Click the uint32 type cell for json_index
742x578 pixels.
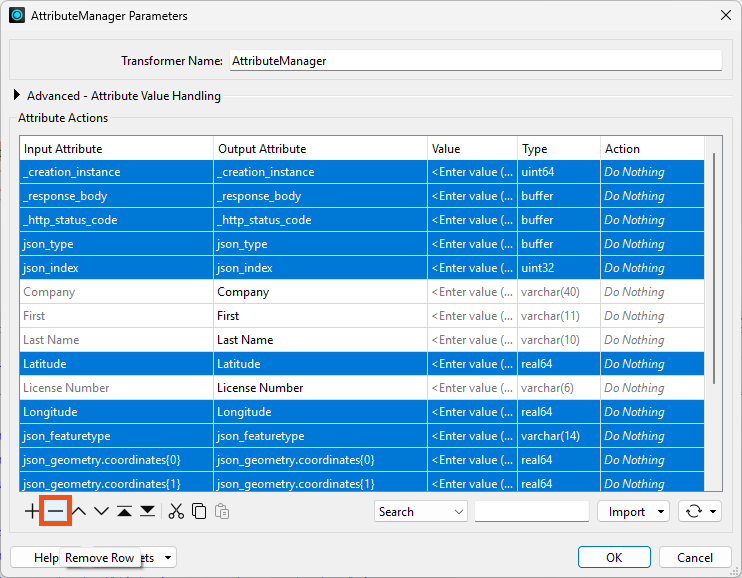point(559,268)
